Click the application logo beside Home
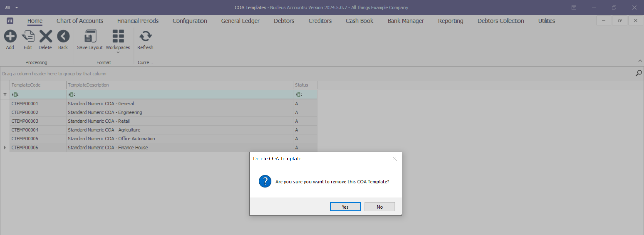 [x=10, y=21]
